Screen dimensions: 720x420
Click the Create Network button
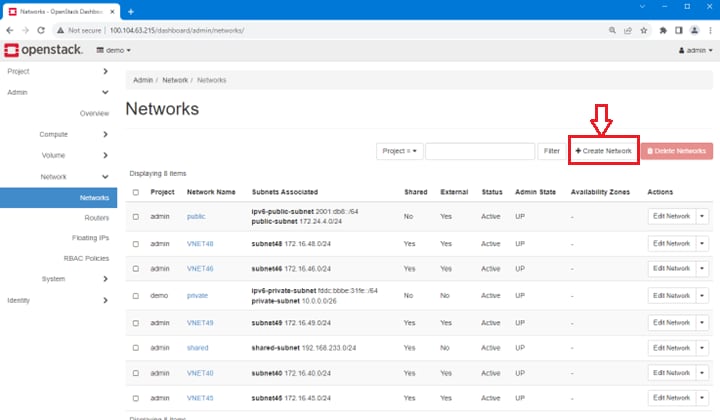coord(603,151)
